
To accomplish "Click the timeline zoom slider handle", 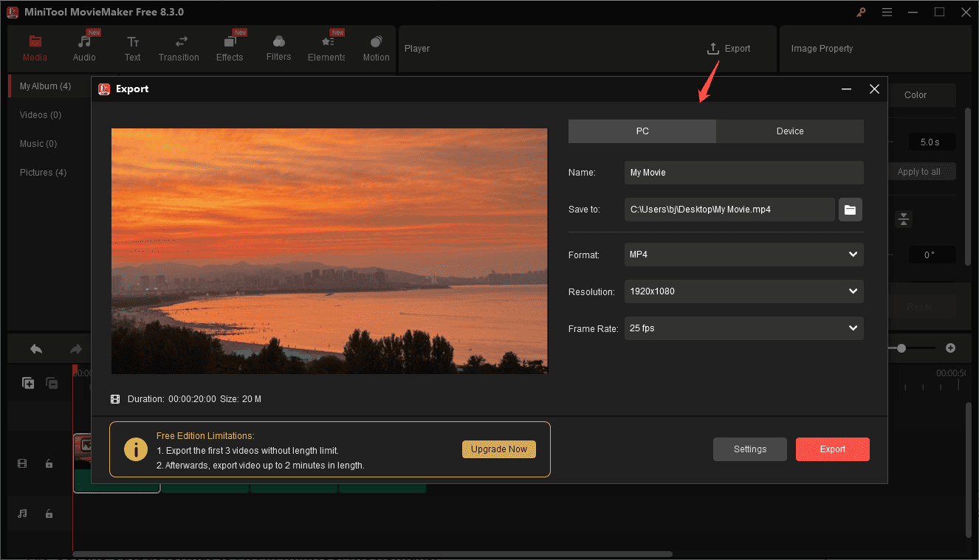I will click(x=901, y=348).
